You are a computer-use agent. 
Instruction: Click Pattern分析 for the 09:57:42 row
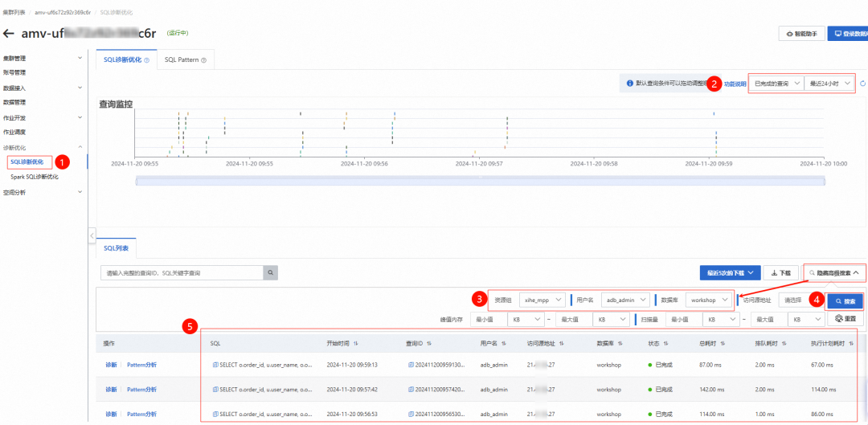[141, 390]
